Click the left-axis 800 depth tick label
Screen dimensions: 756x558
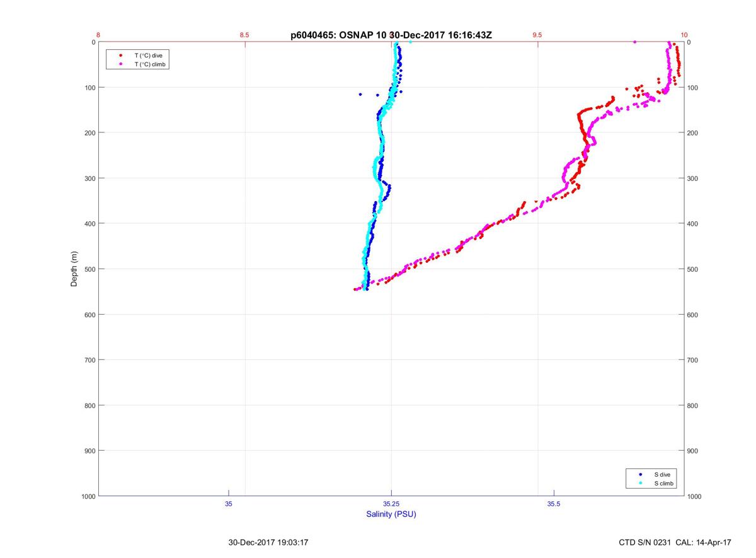pyautogui.click(x=89, y=405)
